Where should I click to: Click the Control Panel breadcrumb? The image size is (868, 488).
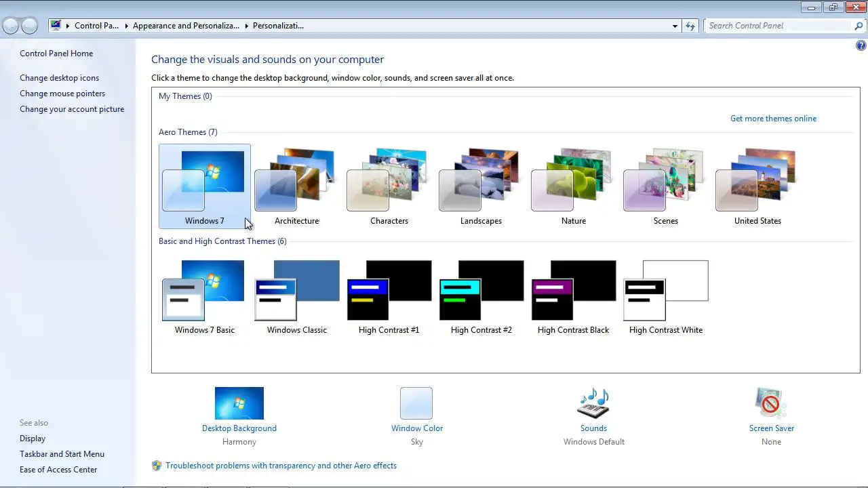tap(96, 26)
